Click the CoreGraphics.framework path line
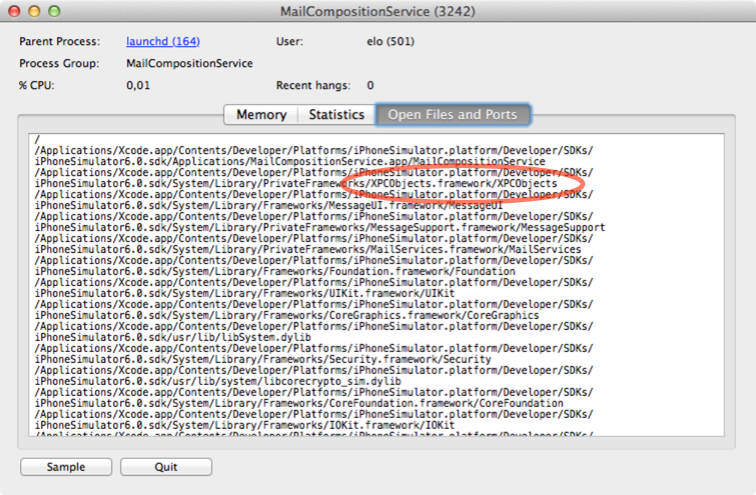 [287, 315]
